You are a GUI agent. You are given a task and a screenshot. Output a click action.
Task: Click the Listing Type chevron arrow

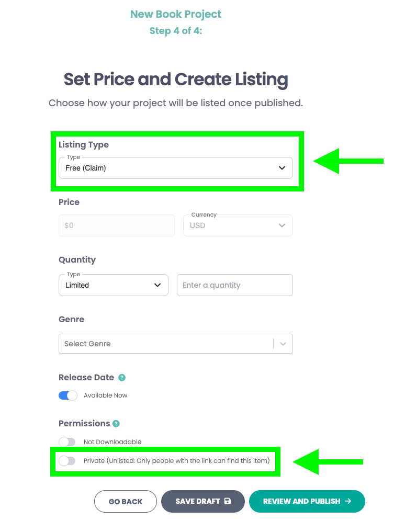(x=282, y=168)
